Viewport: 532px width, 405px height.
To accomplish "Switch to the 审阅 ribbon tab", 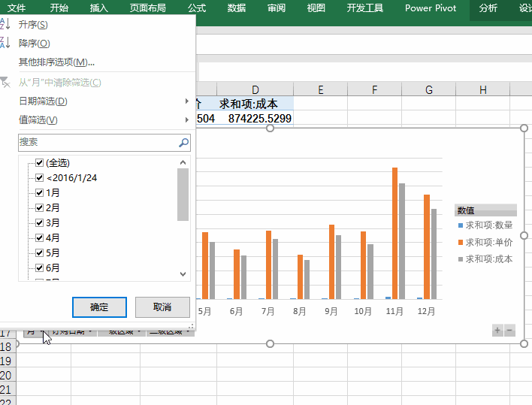I will (x=277, y=8).
